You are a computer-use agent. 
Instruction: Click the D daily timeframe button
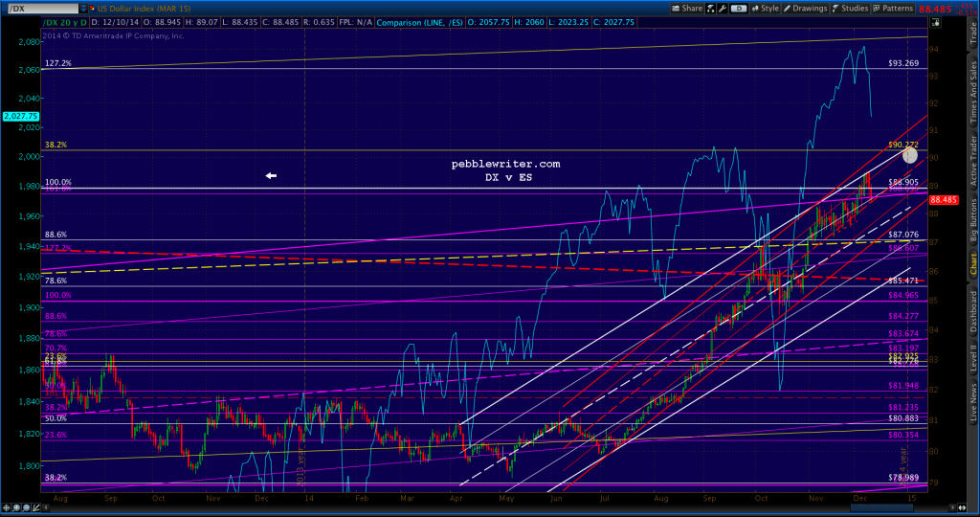(x=739, y=8)
